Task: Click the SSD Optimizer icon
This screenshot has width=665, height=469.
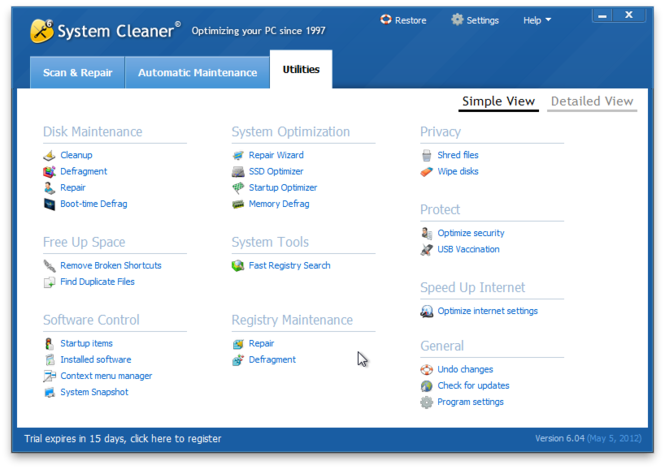Action: 238,171
